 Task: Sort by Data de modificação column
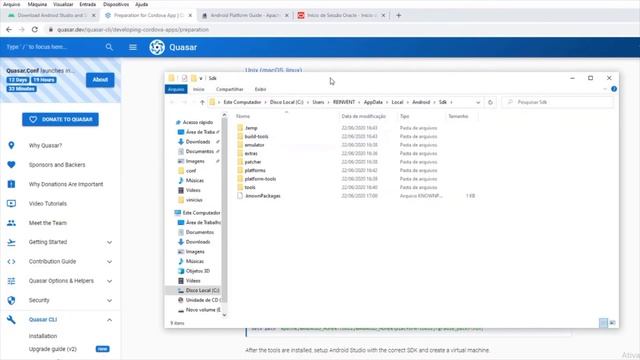click(x=363, y=117)
